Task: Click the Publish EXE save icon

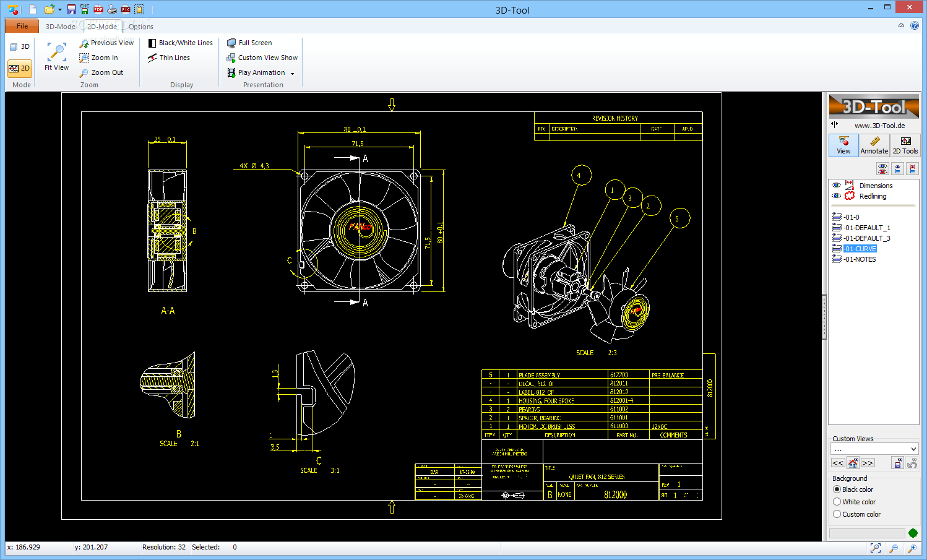Action: [85, 9]
